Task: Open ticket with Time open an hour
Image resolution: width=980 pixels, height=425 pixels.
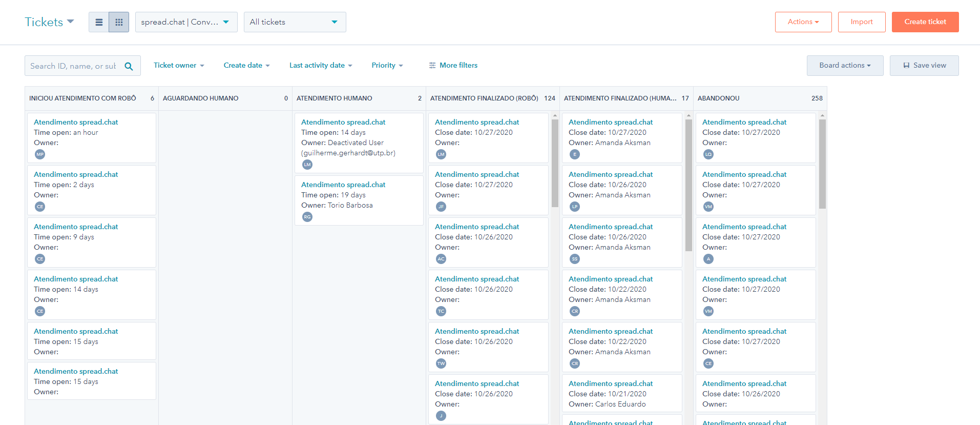Action: pyautogui.click(x=76, y=122)
